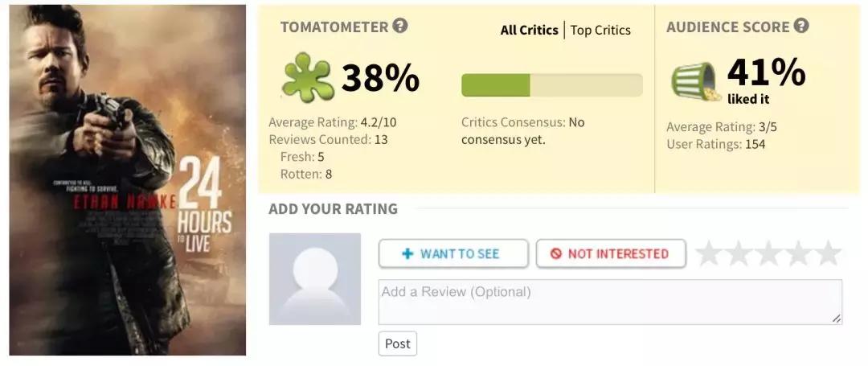Click the Audience Score help question icon
868x366 pixels.
pos(801,26)
